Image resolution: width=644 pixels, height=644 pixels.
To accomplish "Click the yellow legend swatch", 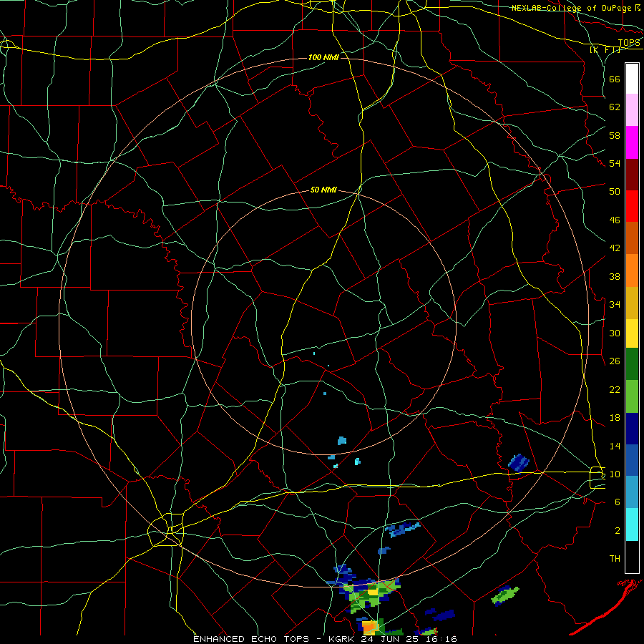I will (x=632, y=333).
